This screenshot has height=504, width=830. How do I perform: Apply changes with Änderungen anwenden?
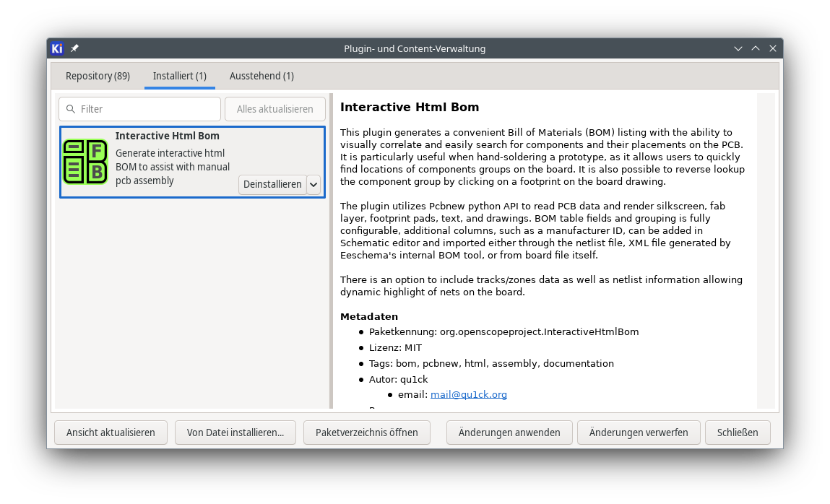[x=509, y=433]
